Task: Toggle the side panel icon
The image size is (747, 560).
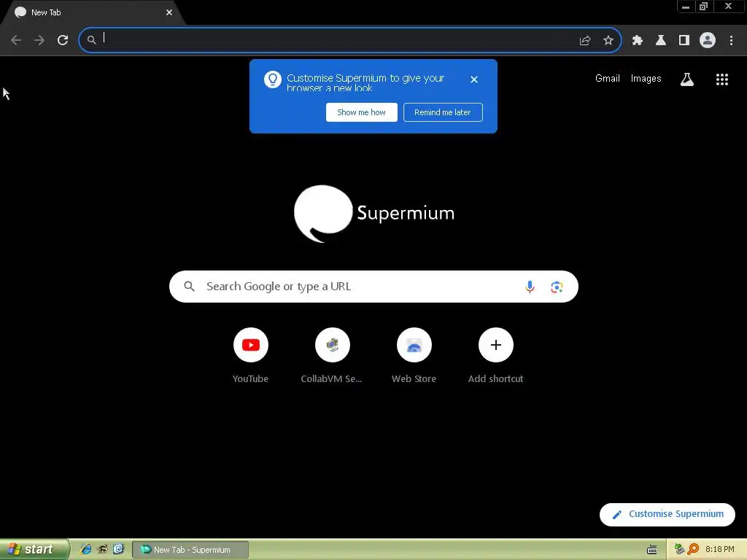Action: click(x=684, y=41)
